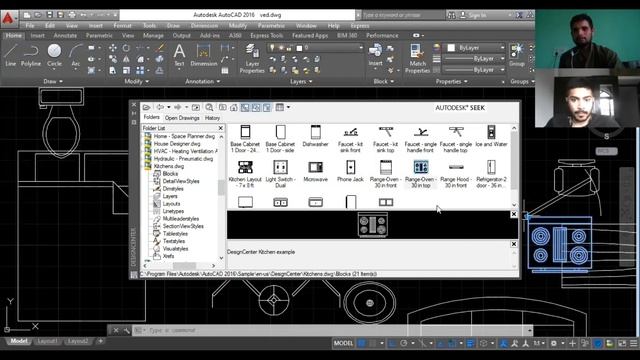The image size is (640, 360).
Task: Select Kitchen Layout 7 x 8 ft block
Action: point(245,174)
